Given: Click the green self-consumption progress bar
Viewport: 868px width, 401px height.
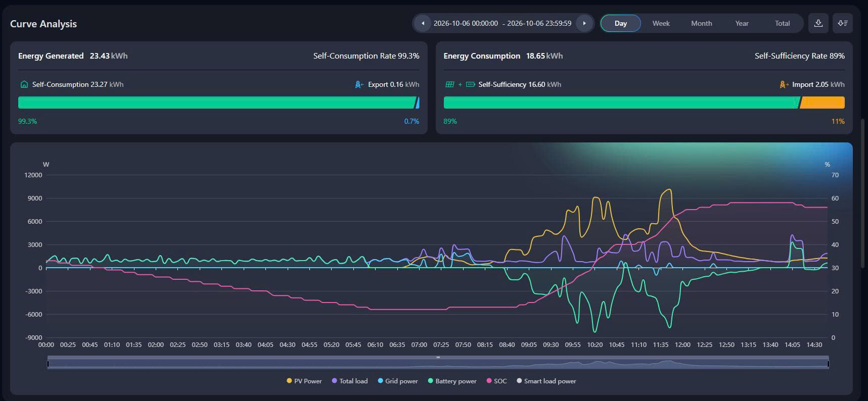Looking at the screenshot, I should (216, 103).
